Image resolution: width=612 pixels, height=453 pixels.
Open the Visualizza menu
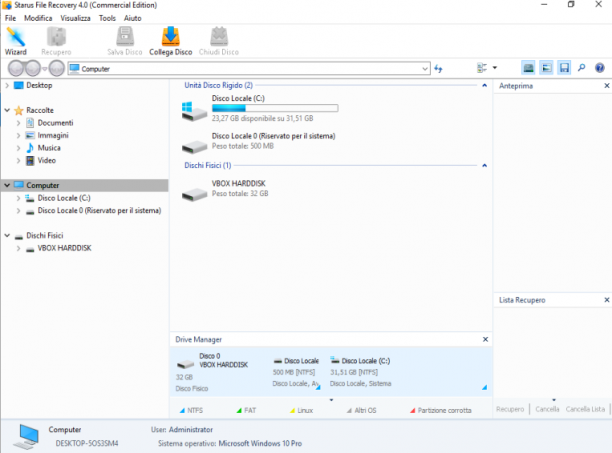[75, 18]
